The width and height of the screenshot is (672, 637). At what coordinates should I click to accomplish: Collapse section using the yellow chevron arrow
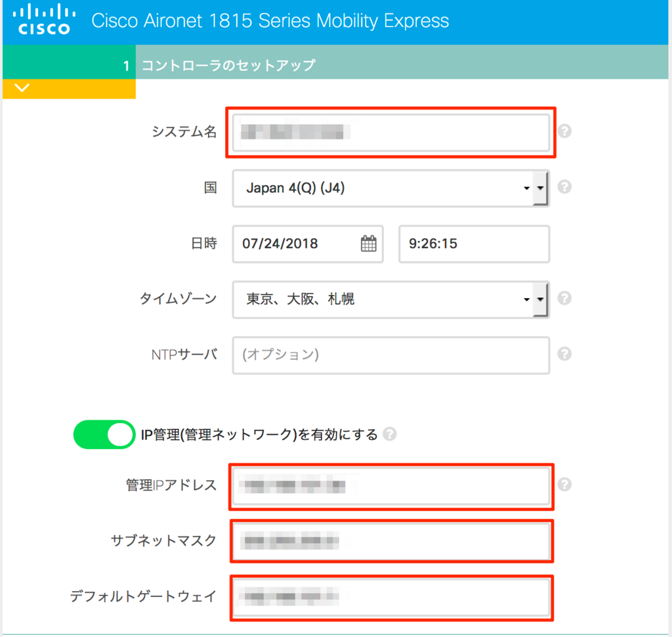22,88
